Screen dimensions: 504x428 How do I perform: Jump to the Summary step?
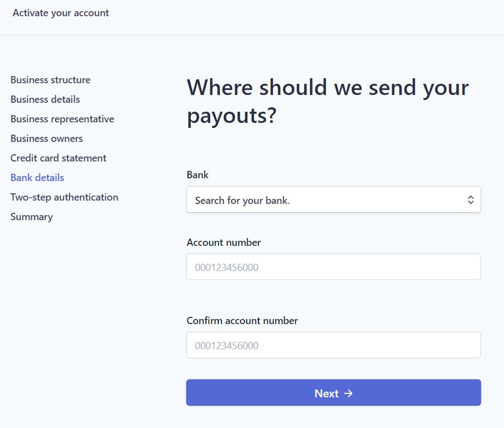pos(31,217)
